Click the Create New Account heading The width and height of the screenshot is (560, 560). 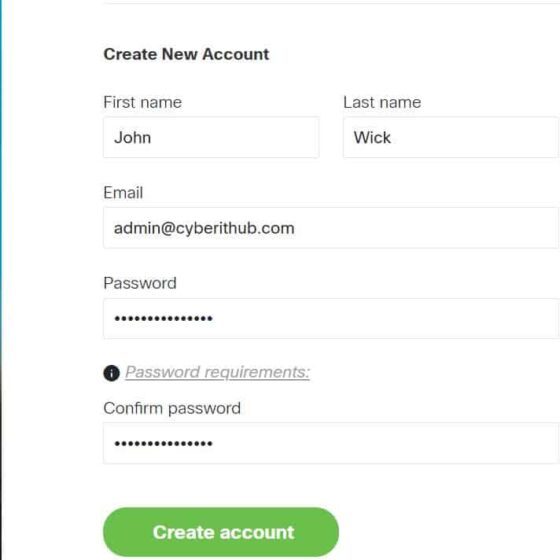186,54
